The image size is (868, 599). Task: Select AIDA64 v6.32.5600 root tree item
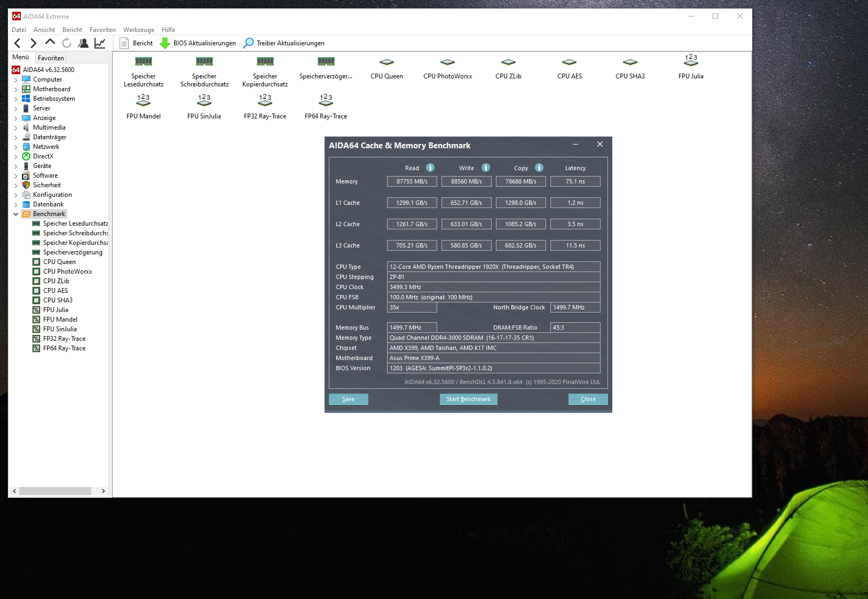pyautogui.click(x=49, y=70)
